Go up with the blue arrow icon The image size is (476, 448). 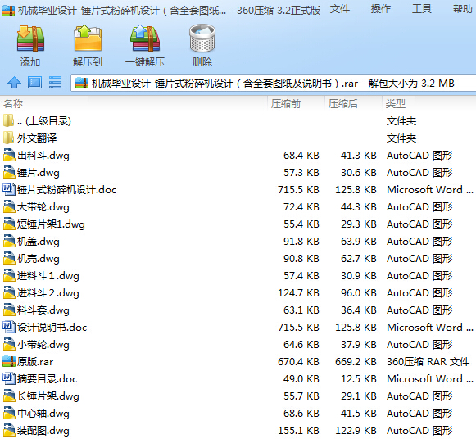click(14, 83)
